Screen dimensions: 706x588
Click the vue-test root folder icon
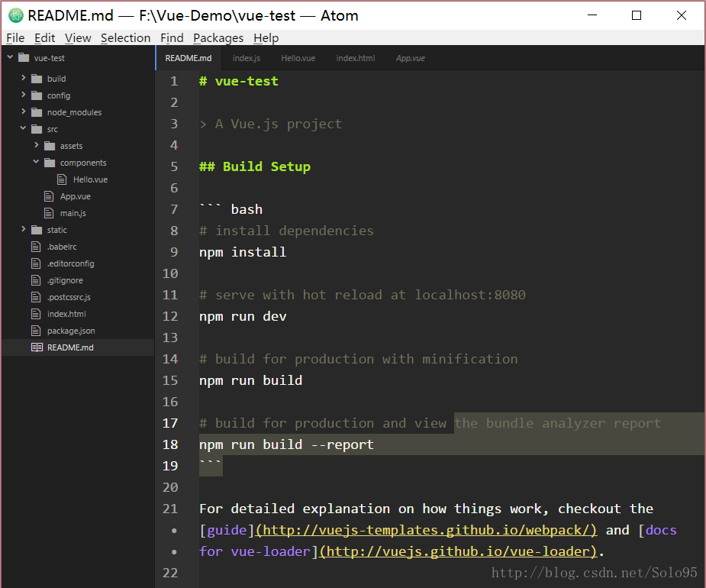[24, 57]
